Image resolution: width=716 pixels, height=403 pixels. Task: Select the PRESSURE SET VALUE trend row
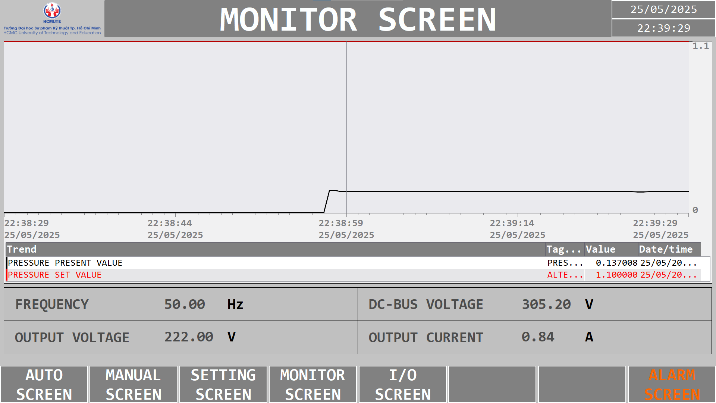(353, 275)
